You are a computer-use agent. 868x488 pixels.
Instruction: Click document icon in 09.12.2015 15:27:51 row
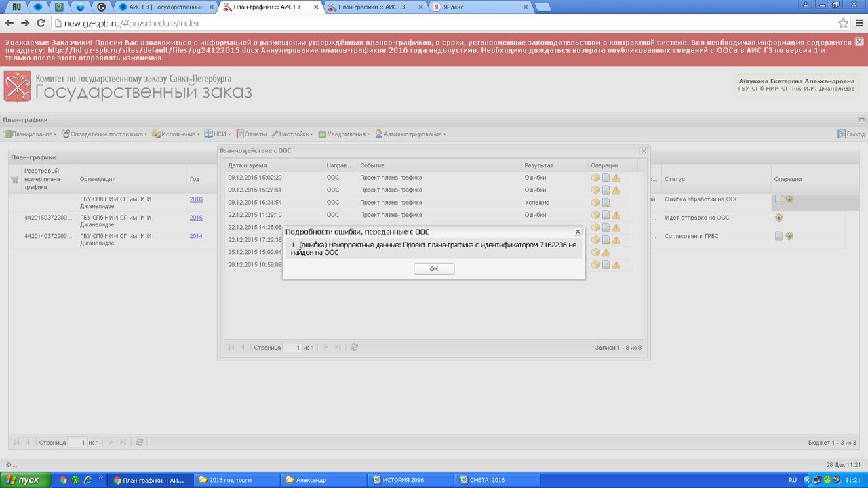[606, 190]
